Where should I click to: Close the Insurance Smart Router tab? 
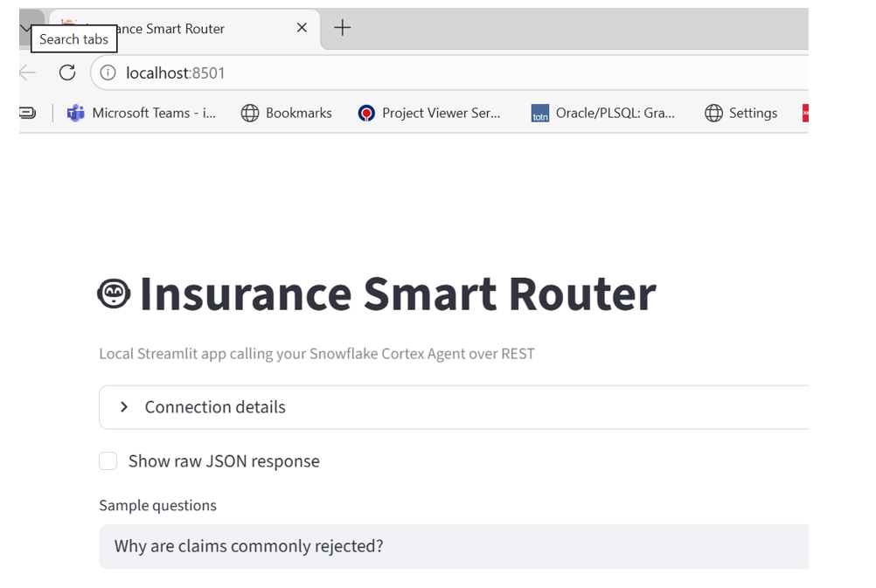pos(302,28)
